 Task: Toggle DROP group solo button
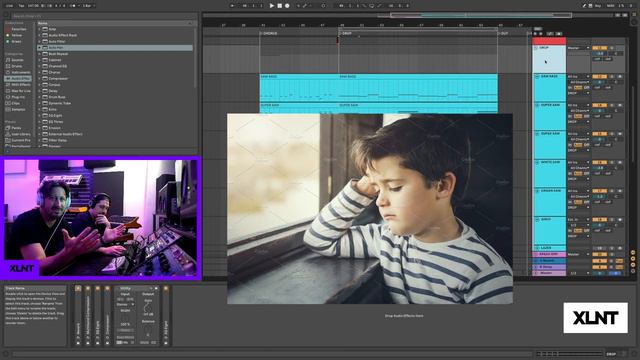tap(612, 48)
